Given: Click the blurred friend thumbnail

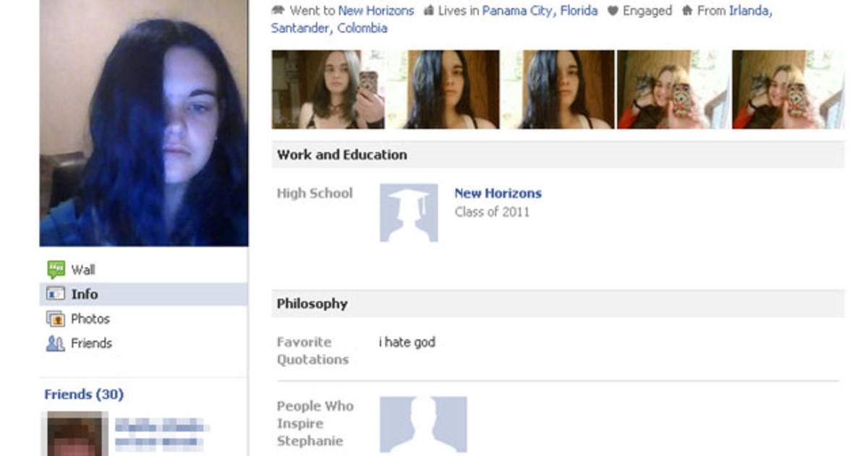Looking at the screenshot, I should pyautogui.click(x=75, y=434).
